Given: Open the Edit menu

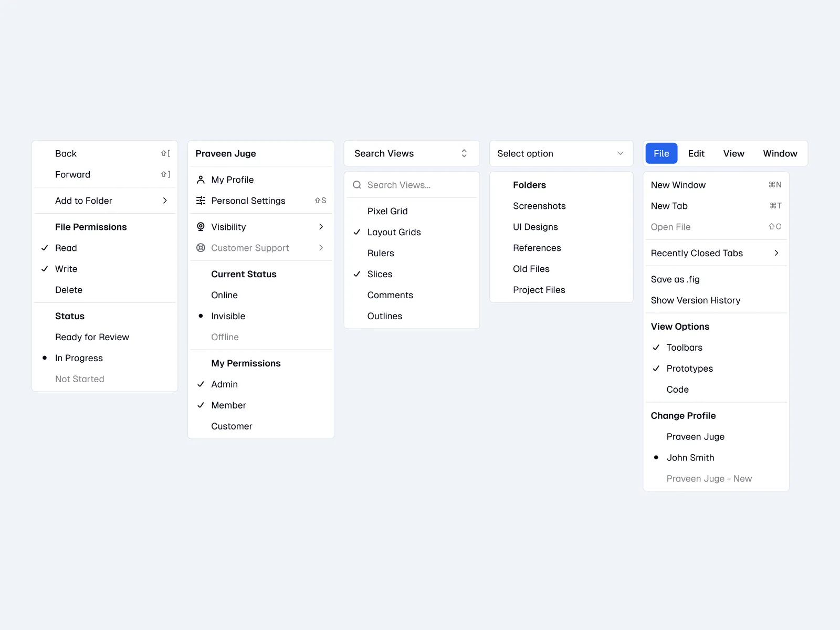Looking at the screenshot, I should pos(696,153).
